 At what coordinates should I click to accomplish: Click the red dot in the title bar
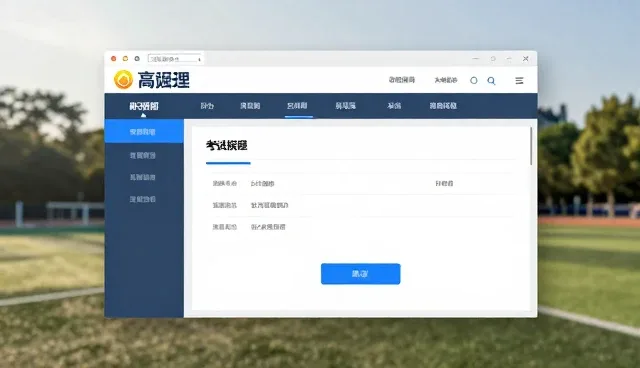[x=113, y=59]
